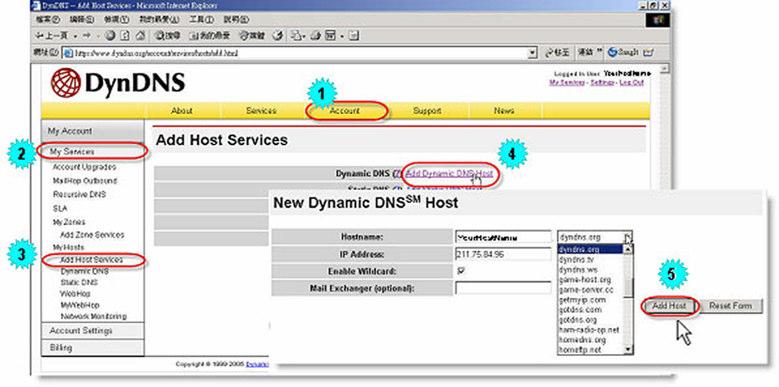Image resolution: width=779 pixels, height=387 pixels.
Task: Click the Discuss icon in toolbar
Action: [x=354, y=36]
